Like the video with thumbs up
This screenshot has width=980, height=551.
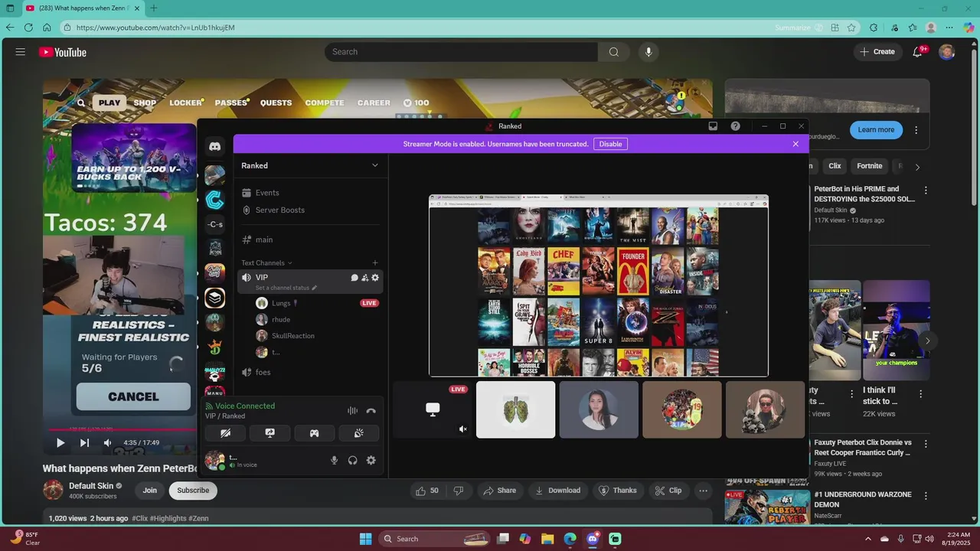click(x=427, y=491)
